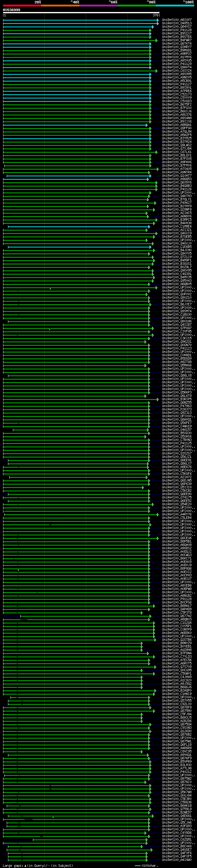Pick the UniRef100_B6T5F2 row label
Image resolution: width=197 pixels, height=868 pixels.
point(177,104)
